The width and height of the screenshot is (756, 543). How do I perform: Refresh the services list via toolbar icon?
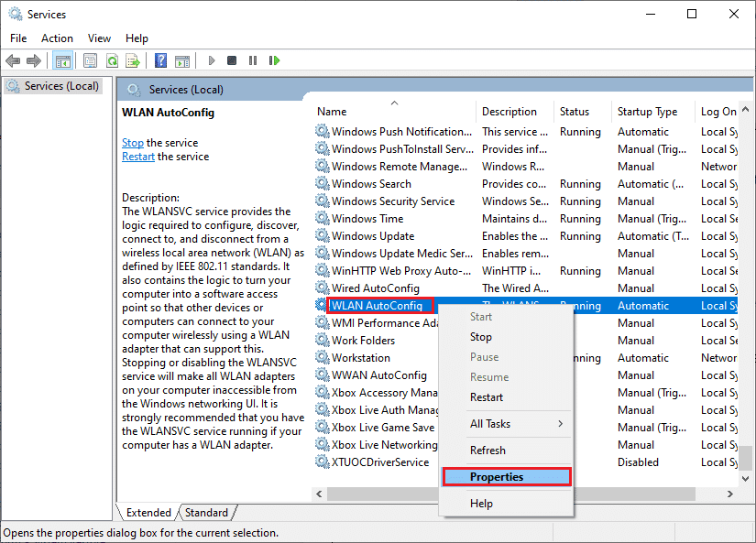point(112,60)
